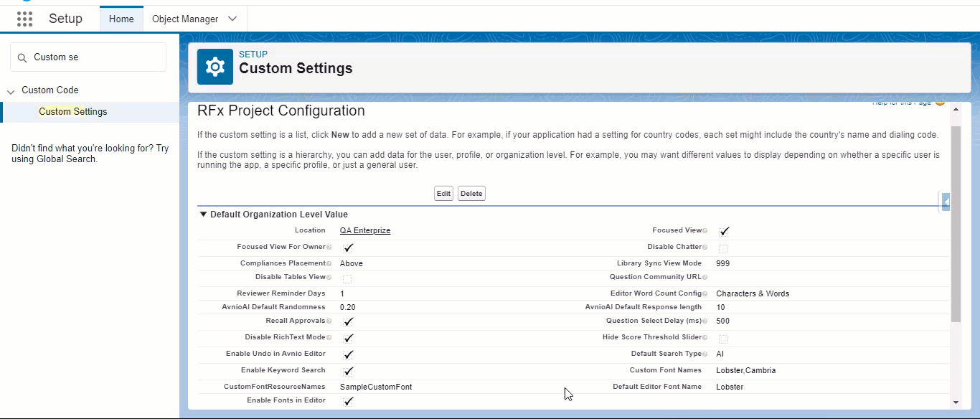Click the Library Sync View Mode value 999
980x419 pixels.
coord(723,264)
